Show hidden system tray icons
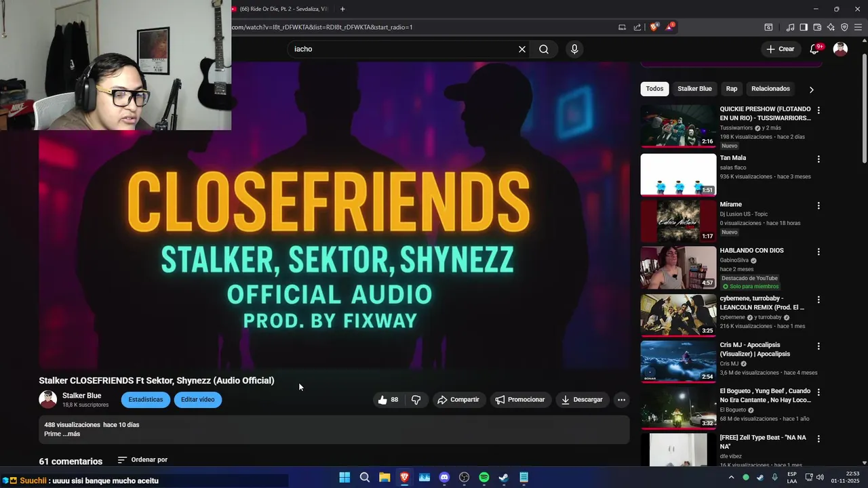Image resolution: width=868 pixels, height=488 pixels. coord(731,477)
